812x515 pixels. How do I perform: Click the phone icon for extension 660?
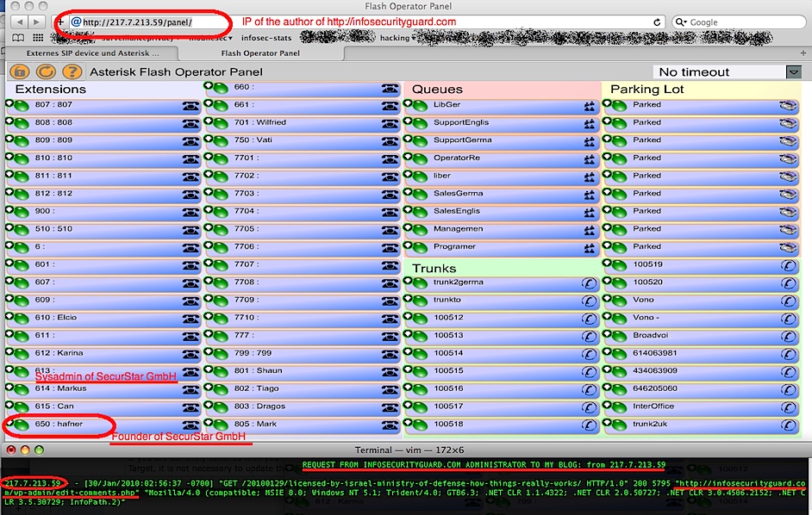click(x=390, y=89)
